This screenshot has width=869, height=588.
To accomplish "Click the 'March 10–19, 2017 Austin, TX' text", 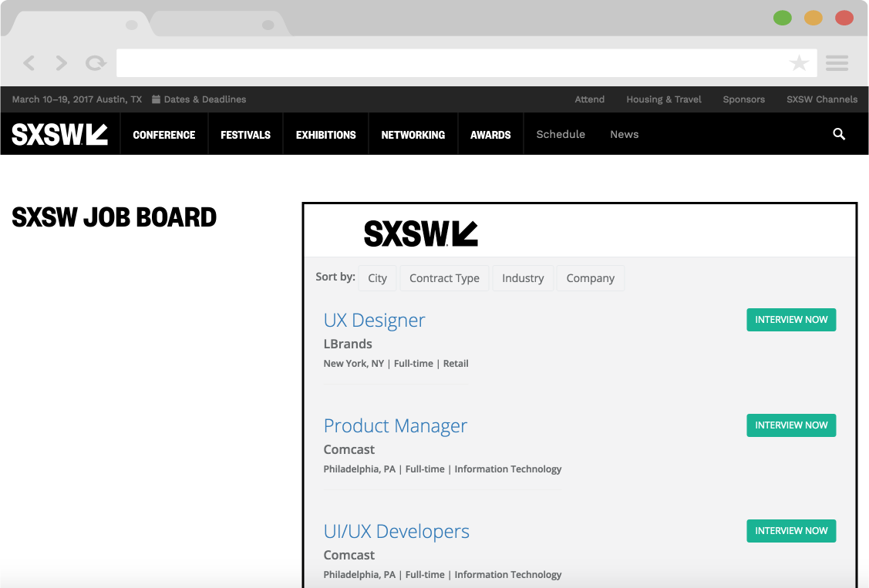I will [x=77, y=99].
